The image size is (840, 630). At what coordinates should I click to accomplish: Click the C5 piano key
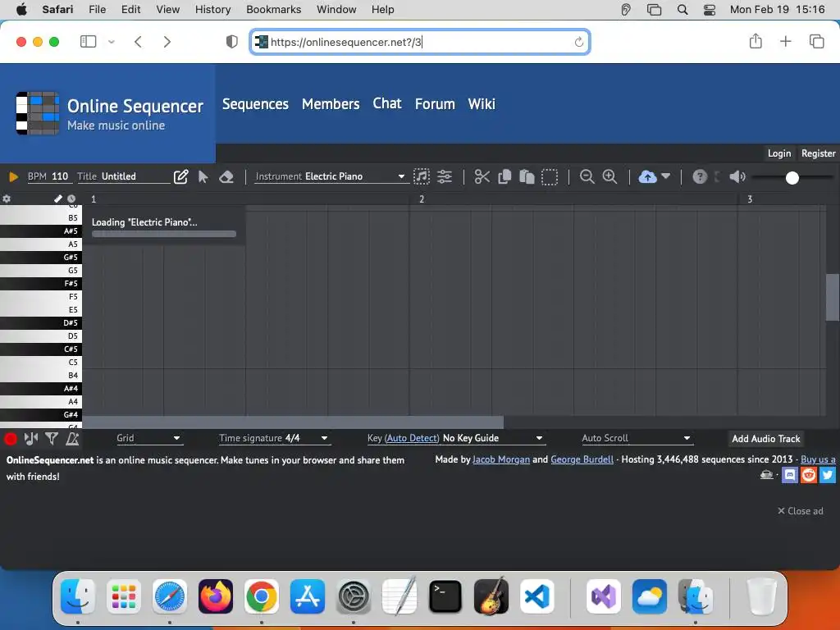click(x=41, y=362)
